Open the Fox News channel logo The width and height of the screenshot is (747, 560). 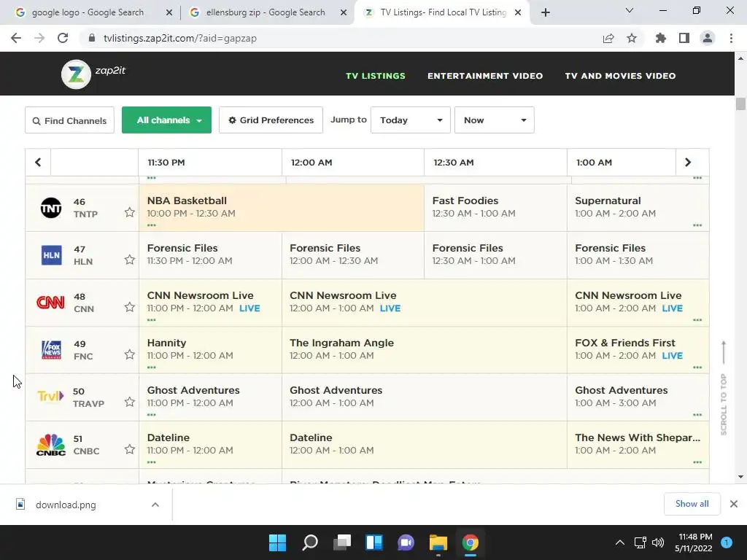pos(52,350)
